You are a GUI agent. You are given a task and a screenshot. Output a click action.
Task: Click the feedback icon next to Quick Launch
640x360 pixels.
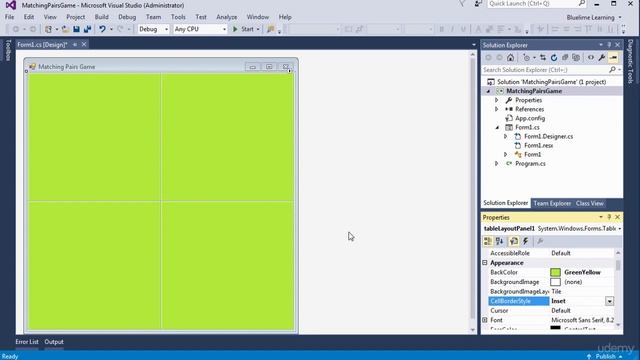(x=478, y=4)
